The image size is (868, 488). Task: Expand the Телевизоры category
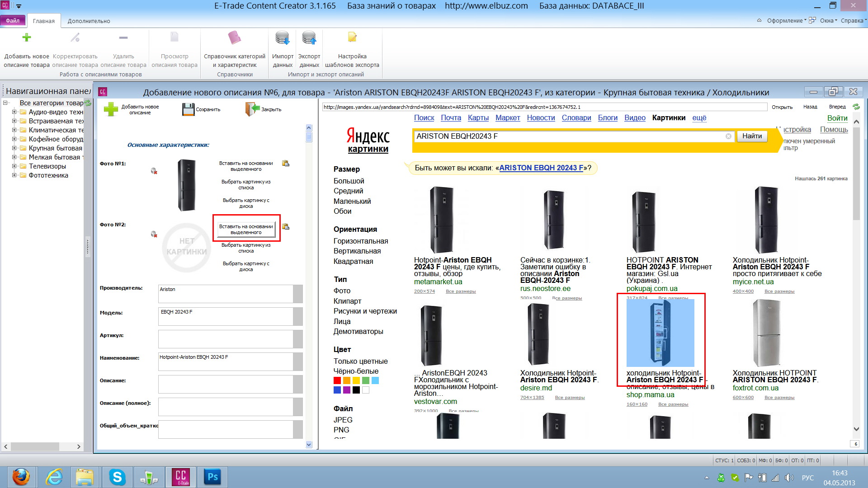(x=14, y=166)
